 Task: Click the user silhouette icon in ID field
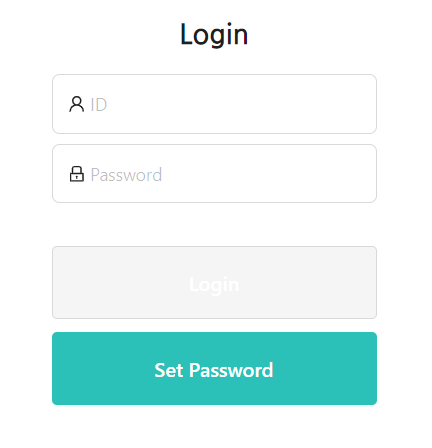pos(77,104)
